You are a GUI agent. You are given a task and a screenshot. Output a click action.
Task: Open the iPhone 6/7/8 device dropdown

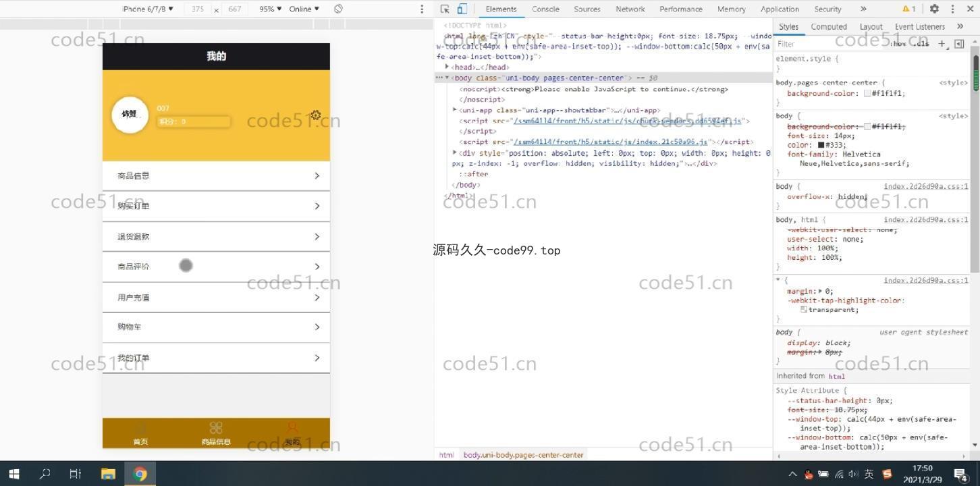(148, 9)
